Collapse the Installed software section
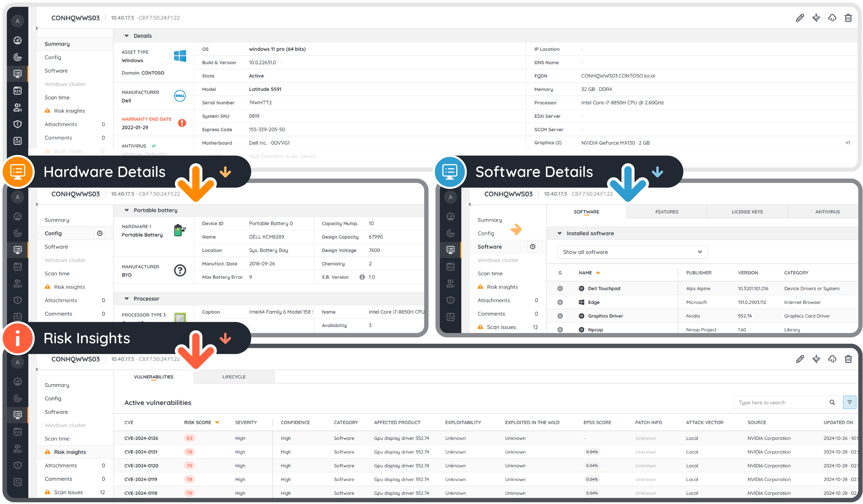 click(560, 233)
